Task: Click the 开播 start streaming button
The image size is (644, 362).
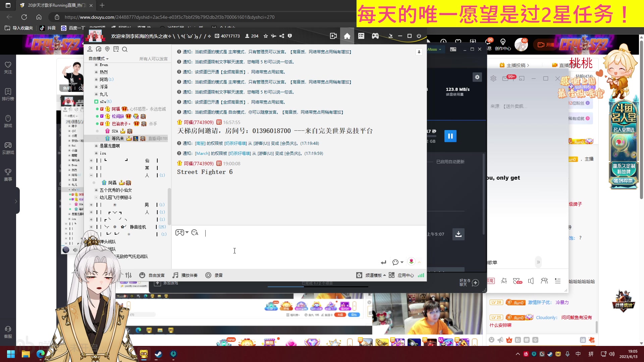Action: coord(546,45)
